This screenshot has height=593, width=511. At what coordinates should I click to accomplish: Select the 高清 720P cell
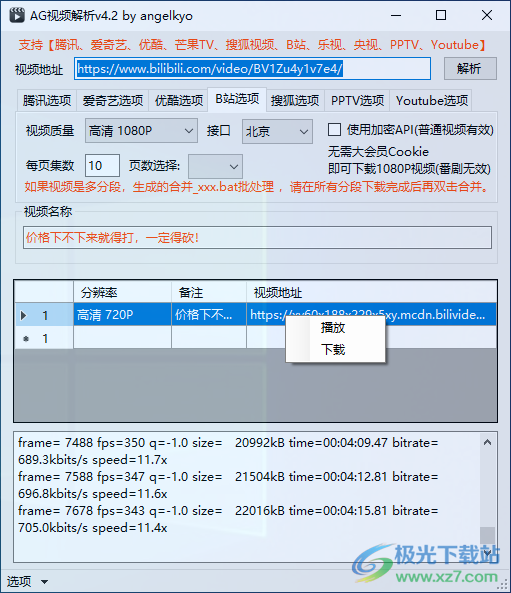tap(122, 314)
